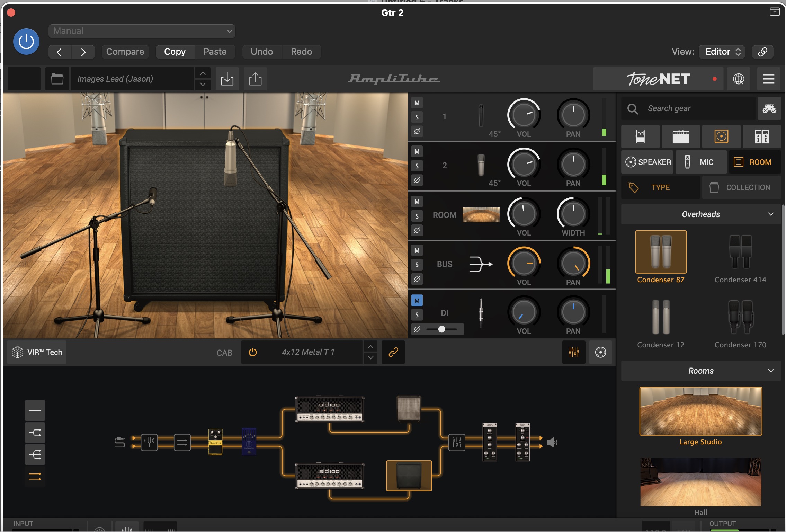Click the BUS PAN knob

coord(573,263)
